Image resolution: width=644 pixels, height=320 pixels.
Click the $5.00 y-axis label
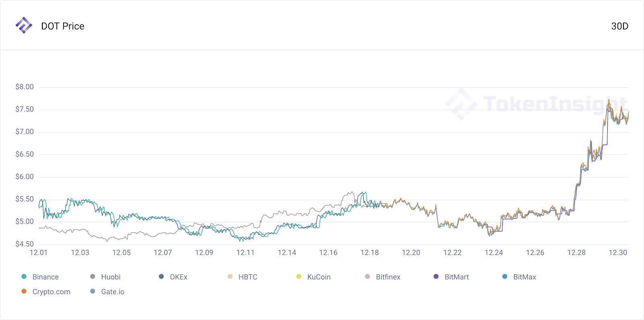(25, 221)
